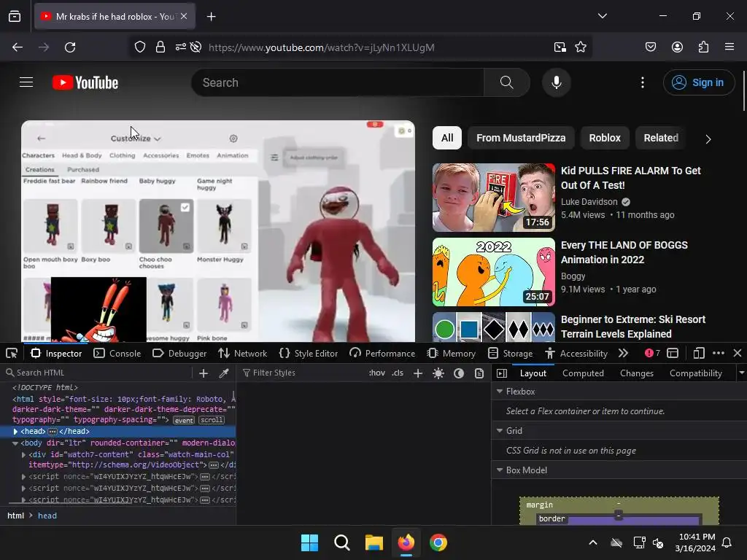Show the error count badge with 7
The height and width of the screenshot is (560, 747).
point(652,354)
